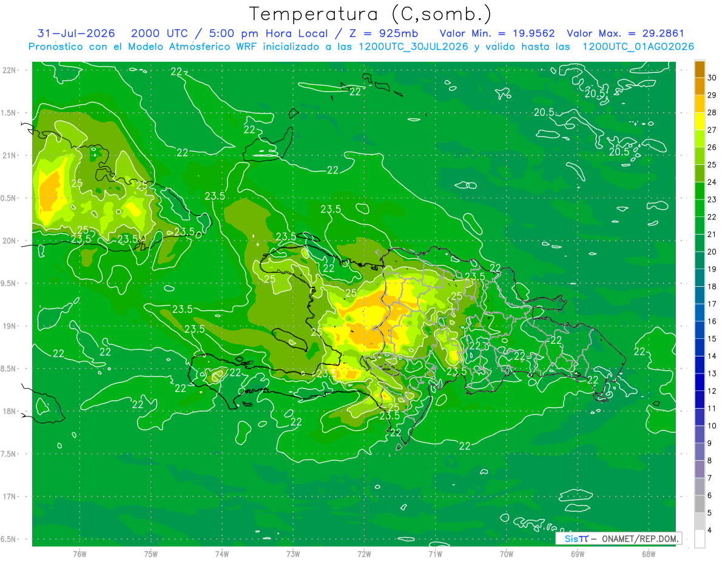Pick the legend swatch above the 30 label

point(699,69)
